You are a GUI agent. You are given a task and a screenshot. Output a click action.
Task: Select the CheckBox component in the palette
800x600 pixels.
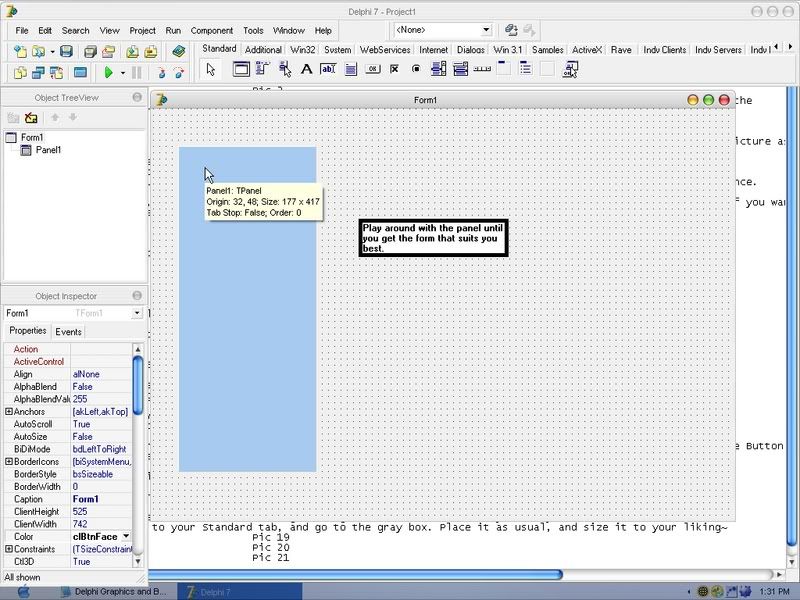394,70
